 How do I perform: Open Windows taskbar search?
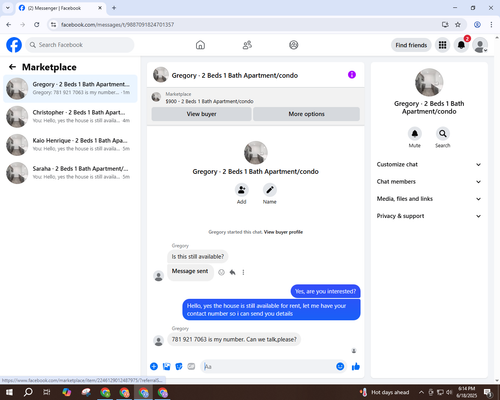[28, 392]
